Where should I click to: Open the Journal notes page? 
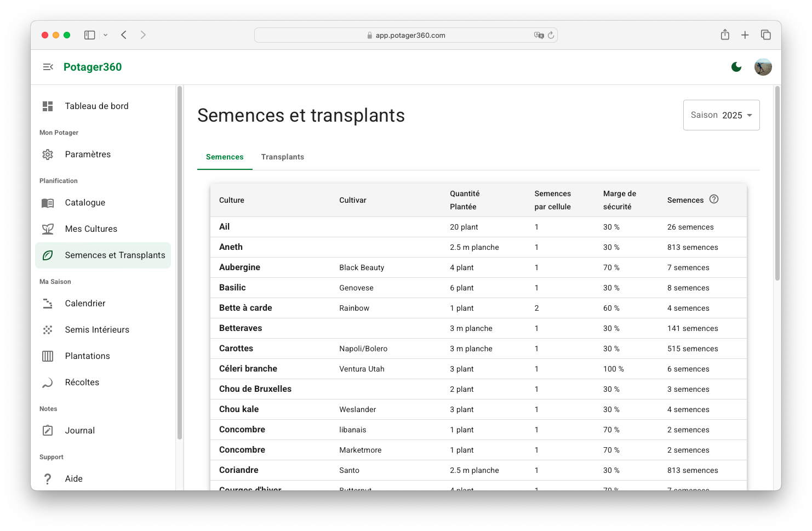(x=79, y=431)
